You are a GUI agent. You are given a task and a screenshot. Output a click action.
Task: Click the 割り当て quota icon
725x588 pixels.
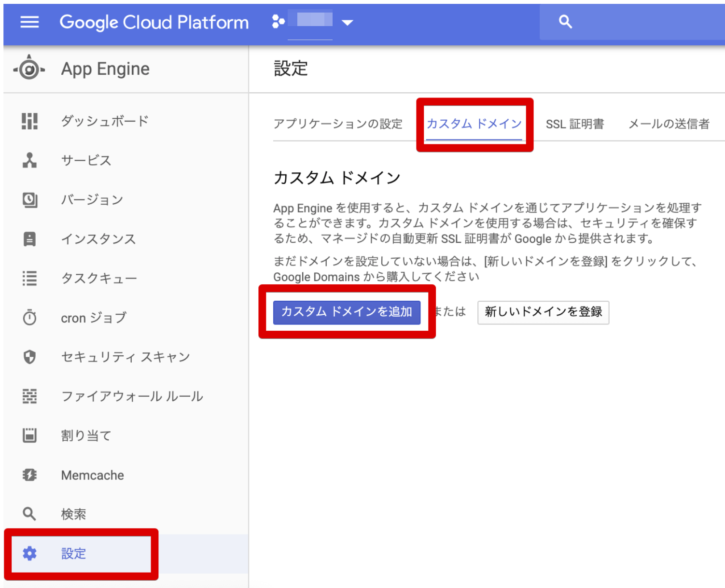(x=29, y=435)
